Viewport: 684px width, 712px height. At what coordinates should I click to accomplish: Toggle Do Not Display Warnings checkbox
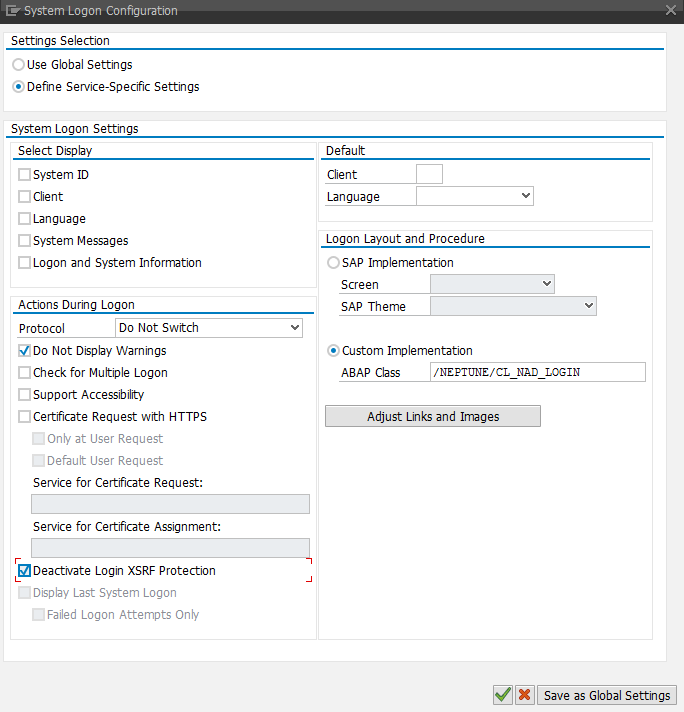(x=25, y=351)
